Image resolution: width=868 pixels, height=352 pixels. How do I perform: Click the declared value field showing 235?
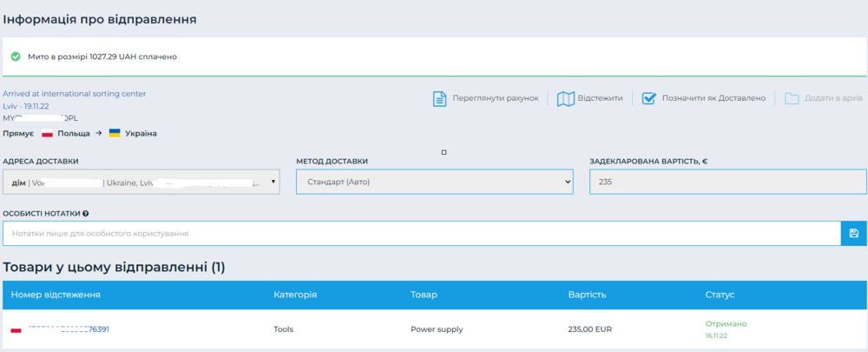pyautogui.click(x=727, y=182)
